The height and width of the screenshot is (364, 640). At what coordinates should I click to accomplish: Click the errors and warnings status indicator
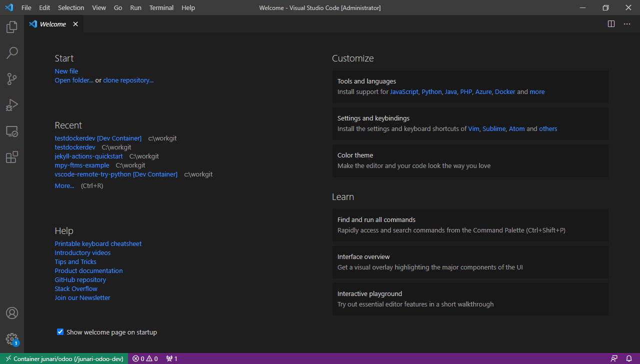tap(145, 358)
